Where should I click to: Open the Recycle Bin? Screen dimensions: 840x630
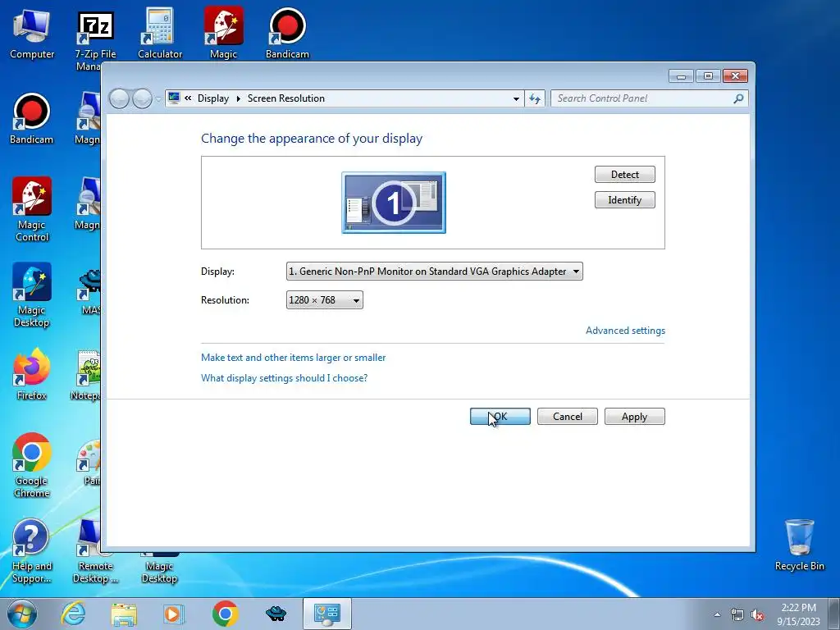click(799, 546)
